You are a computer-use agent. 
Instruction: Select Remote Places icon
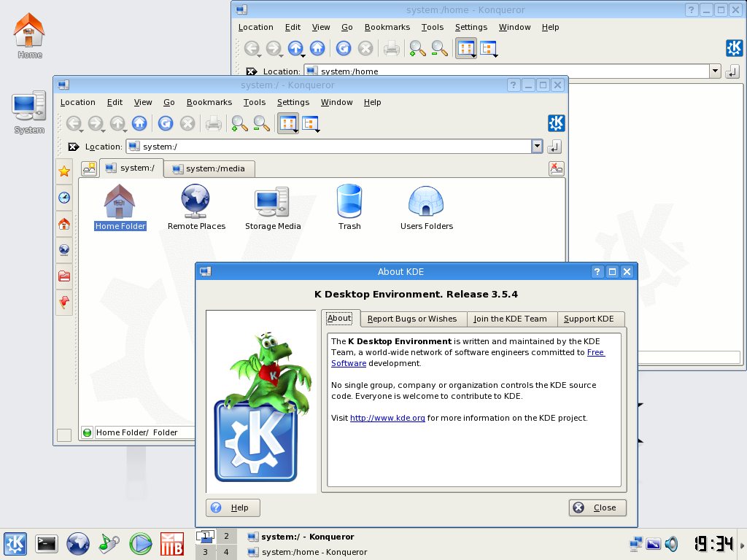pos(196,207)
